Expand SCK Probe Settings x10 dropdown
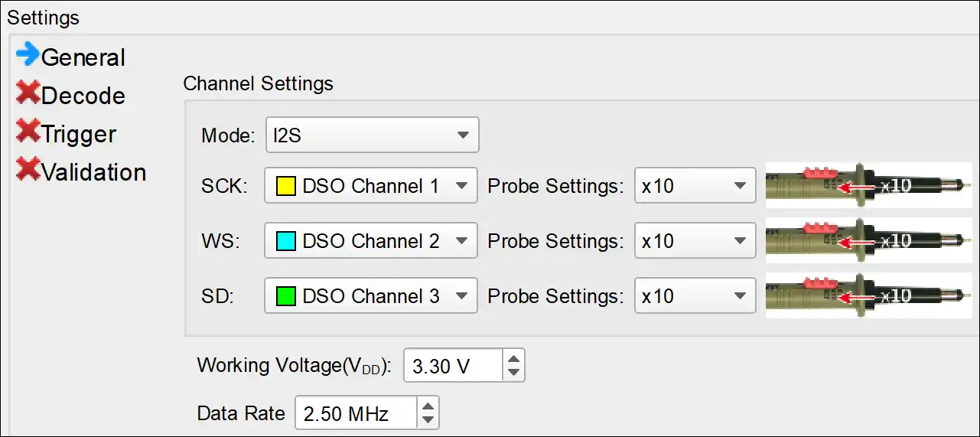 pos(695,186)
